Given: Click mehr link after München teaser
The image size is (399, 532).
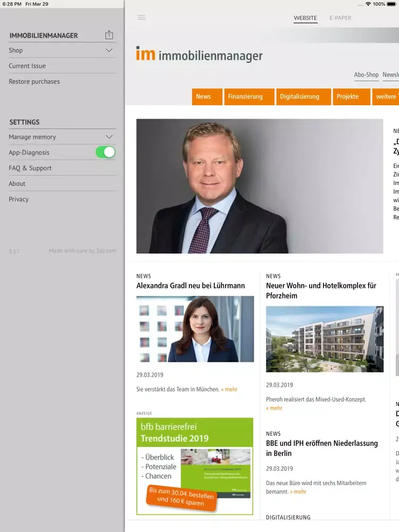Looking at the screenshot, I should point(229,389).
